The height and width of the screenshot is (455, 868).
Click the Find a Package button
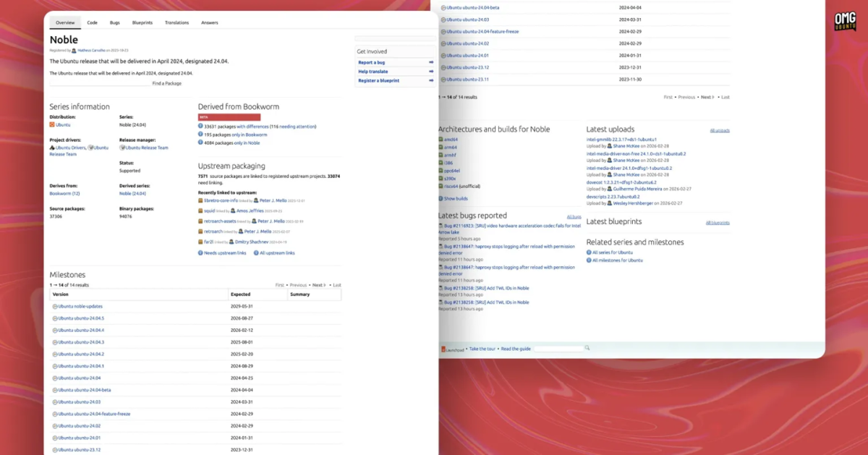point(166,84)
